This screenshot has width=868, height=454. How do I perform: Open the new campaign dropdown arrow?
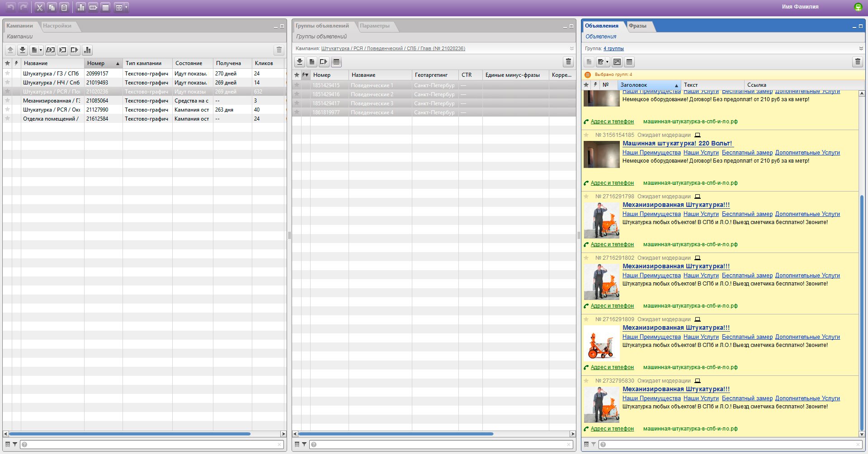coord(41,50)
